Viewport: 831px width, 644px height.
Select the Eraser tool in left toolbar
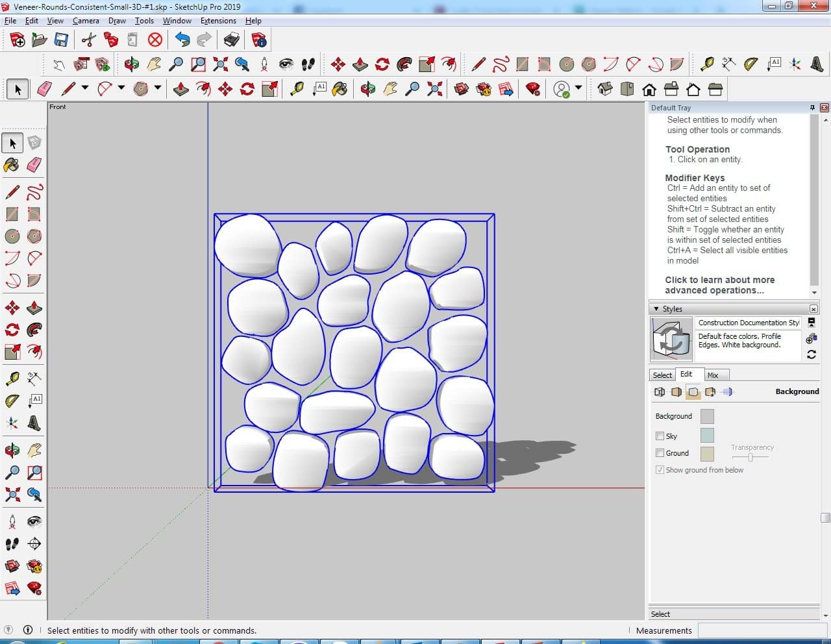pos(34,165)
